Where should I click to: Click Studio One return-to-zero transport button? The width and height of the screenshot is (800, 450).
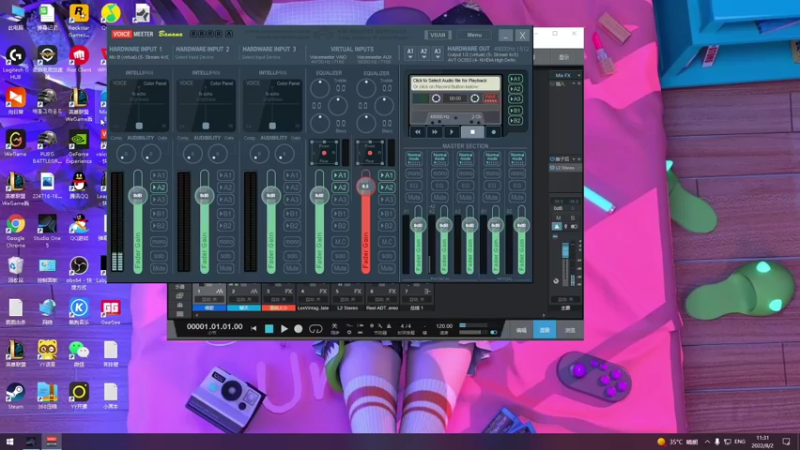tap(254, 329)
